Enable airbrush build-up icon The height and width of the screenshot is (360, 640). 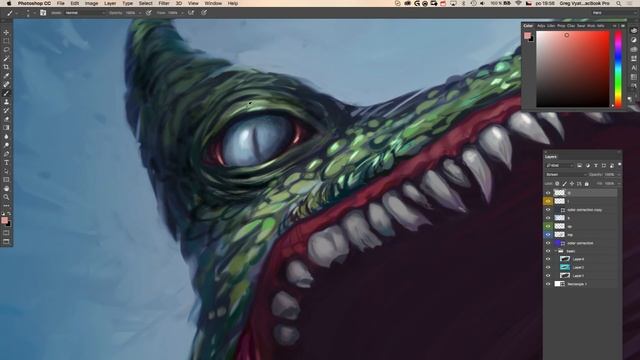[x=191, y=13]
